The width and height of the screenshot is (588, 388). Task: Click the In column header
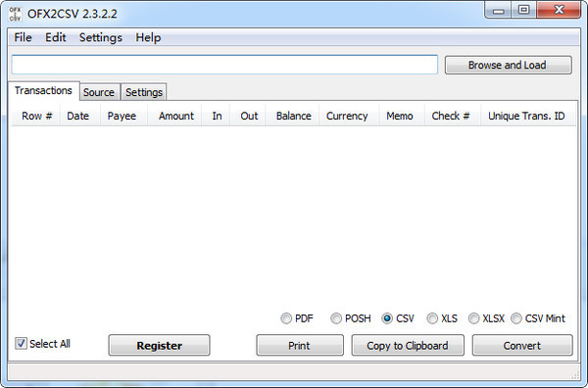(217, 116)
